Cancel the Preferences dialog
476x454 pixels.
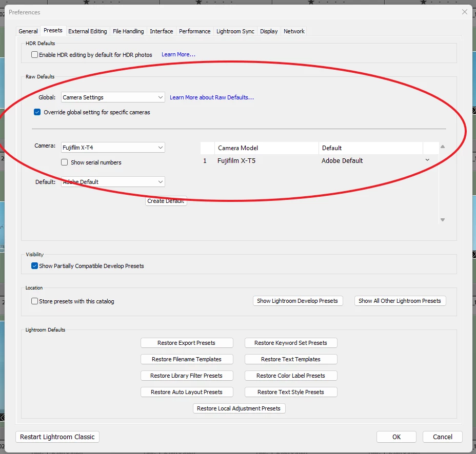442,437
